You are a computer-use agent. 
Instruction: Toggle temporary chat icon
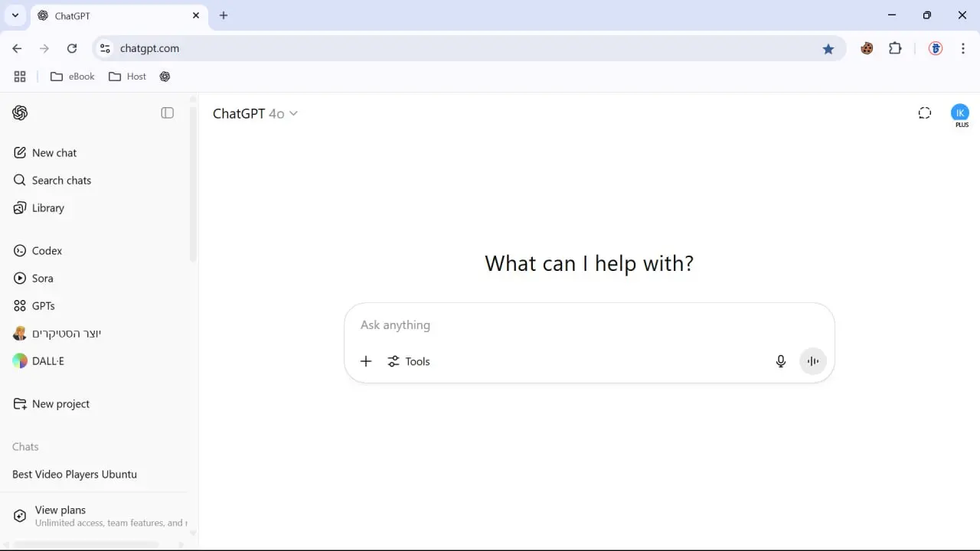(925, 113)
